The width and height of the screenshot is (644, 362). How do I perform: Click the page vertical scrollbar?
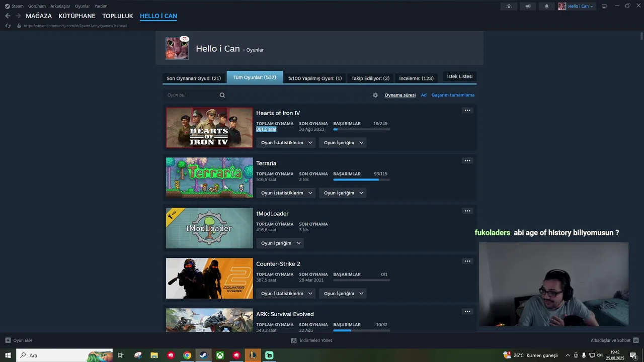pyautogui.click(x=641, y=36)
